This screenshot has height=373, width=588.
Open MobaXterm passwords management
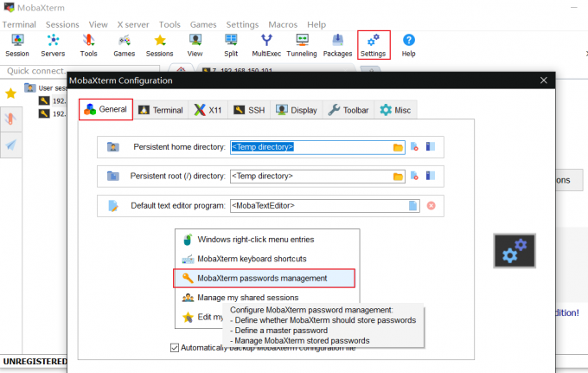coord(264,279)
